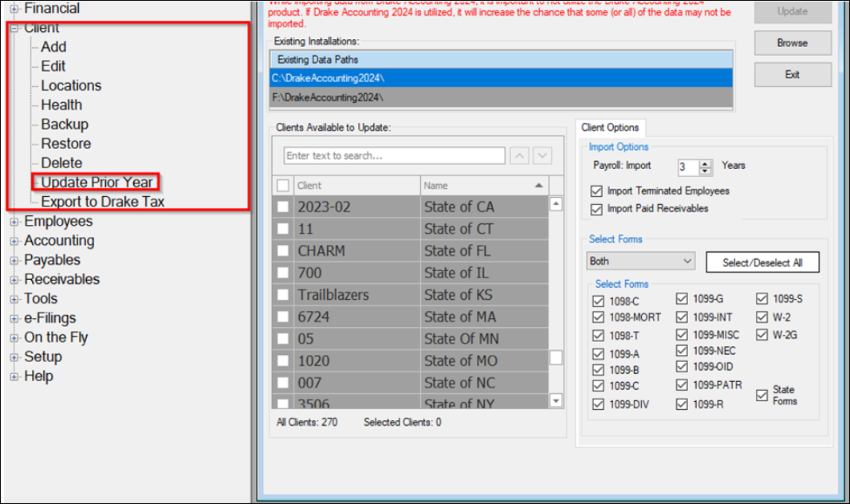The height and width of the screenshot is (504, 850).
Task: Click previous search result arrow button
Action: tap(519, 156)
